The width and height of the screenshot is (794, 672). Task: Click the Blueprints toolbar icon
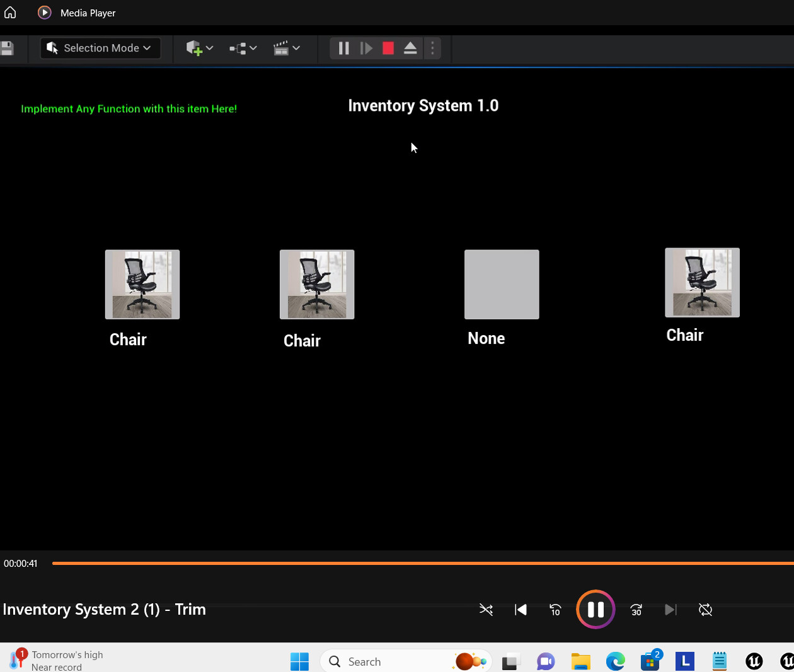coord(239,48)
